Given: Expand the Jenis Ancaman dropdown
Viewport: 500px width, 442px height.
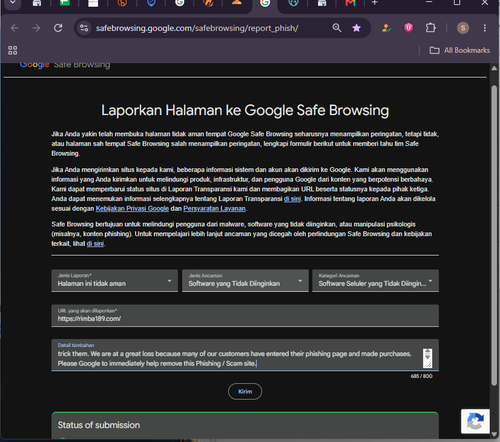Looking at the screenshot, I should point(245,281).
